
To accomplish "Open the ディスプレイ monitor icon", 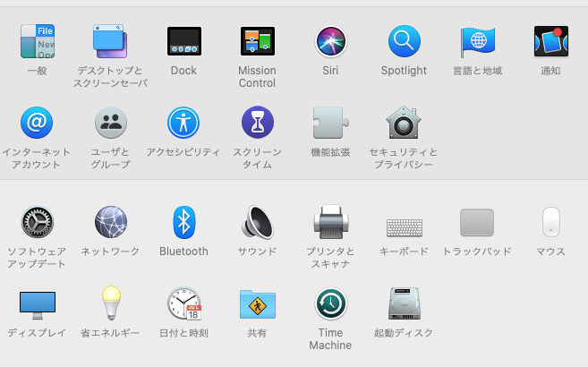I will tap(38, 305).
